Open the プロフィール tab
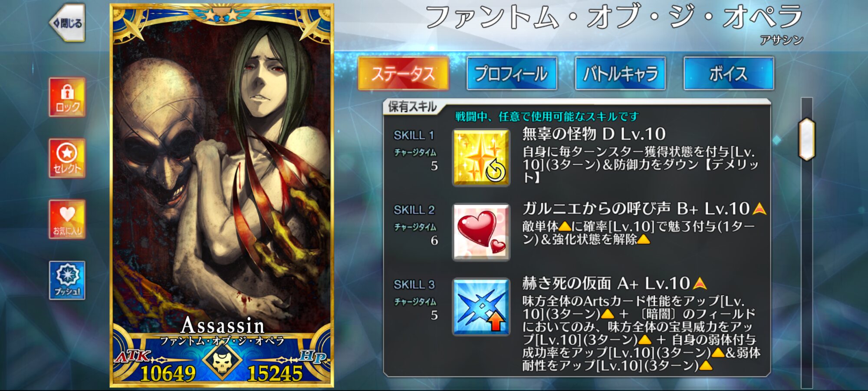Image resolution: width=868 pixels, height=391 pixels. tap(512, 73)
